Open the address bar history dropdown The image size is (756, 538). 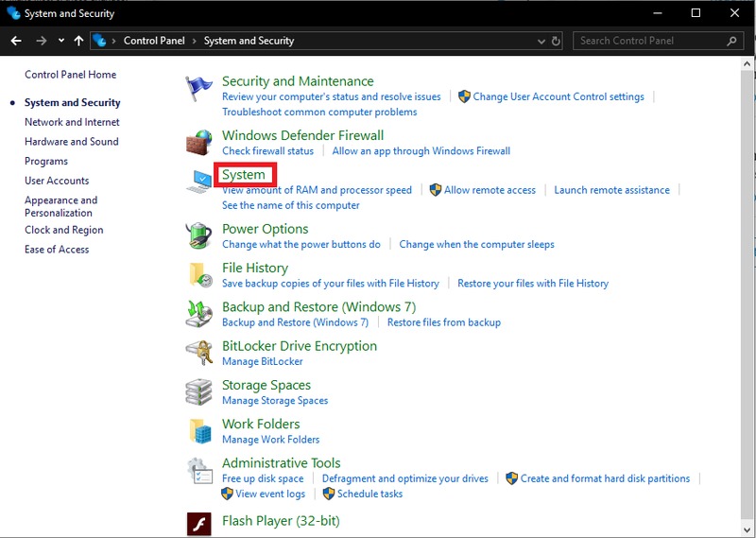tap(541, 42)
